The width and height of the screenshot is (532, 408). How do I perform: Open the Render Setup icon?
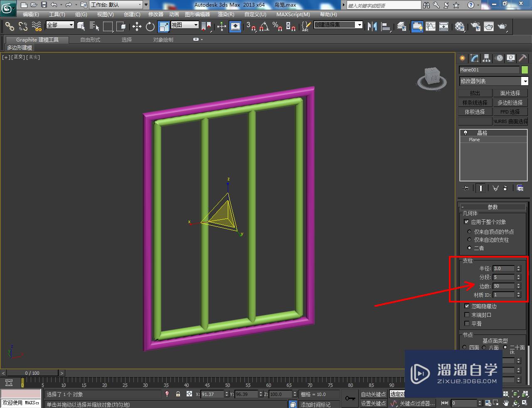pyautogui.click(x=475, y=26)
